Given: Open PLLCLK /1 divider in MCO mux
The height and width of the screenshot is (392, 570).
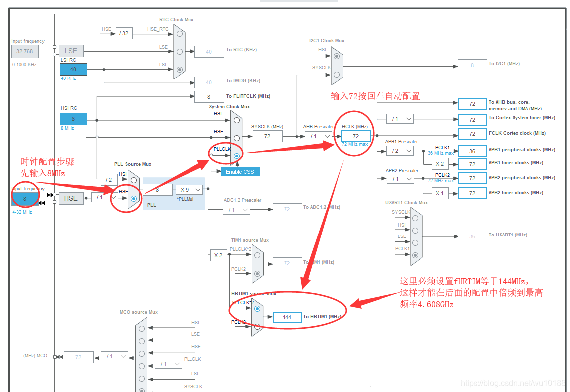Looking at the screenshot, I should 168,364.
